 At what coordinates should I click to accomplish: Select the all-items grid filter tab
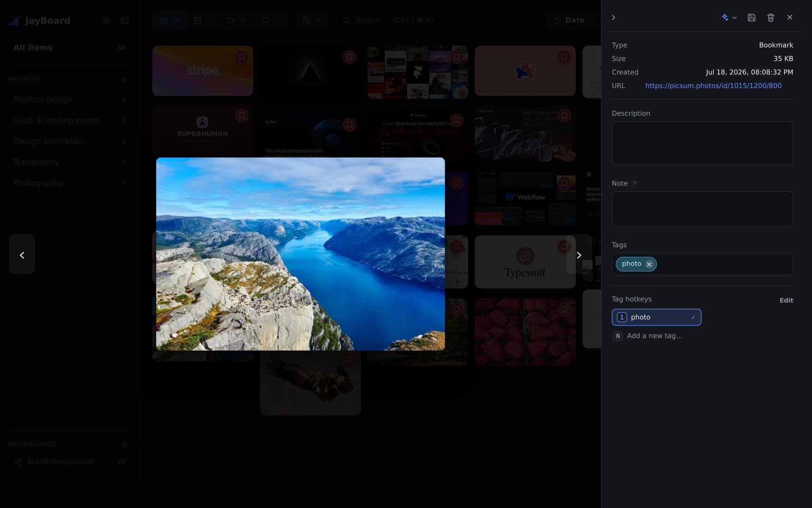click(169, 20)
